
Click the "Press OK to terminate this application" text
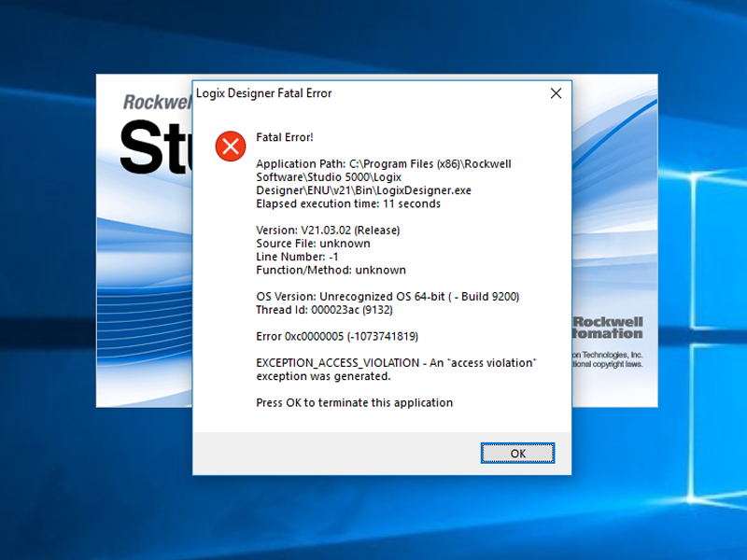(x=355, y=403)
